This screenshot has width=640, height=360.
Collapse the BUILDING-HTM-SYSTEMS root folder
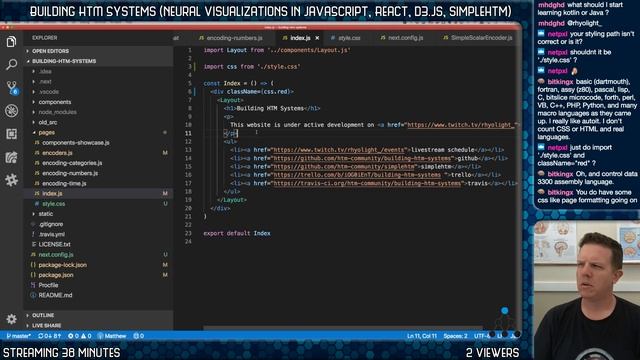[x=98, y=61]
